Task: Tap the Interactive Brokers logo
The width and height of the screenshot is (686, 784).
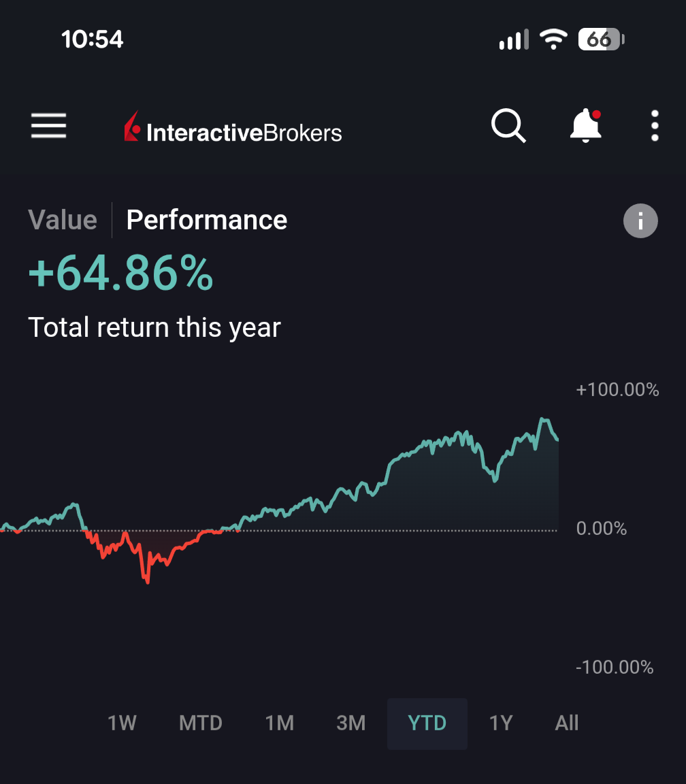Action: point(233,129)
